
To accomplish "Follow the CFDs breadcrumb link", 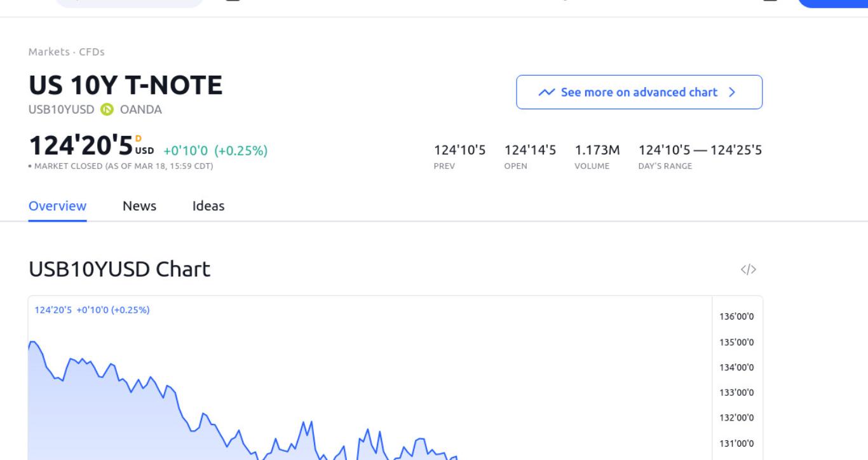I will (x=92, y=51).
